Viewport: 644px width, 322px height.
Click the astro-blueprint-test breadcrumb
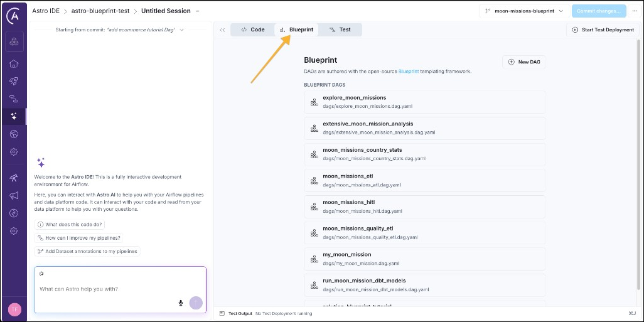click(100, 11)
